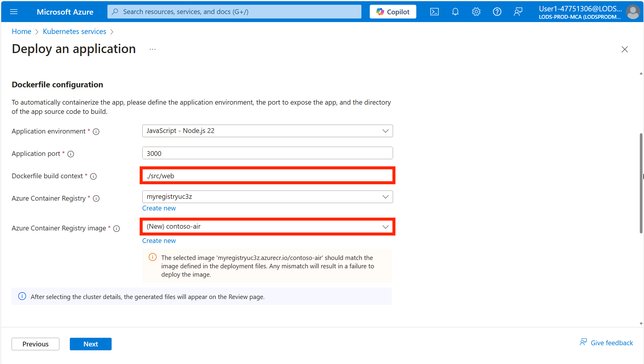The width and height of the screenshot is (644, 364).
Task: Click Create new under the registry dropdown
Action: point(159,208)
